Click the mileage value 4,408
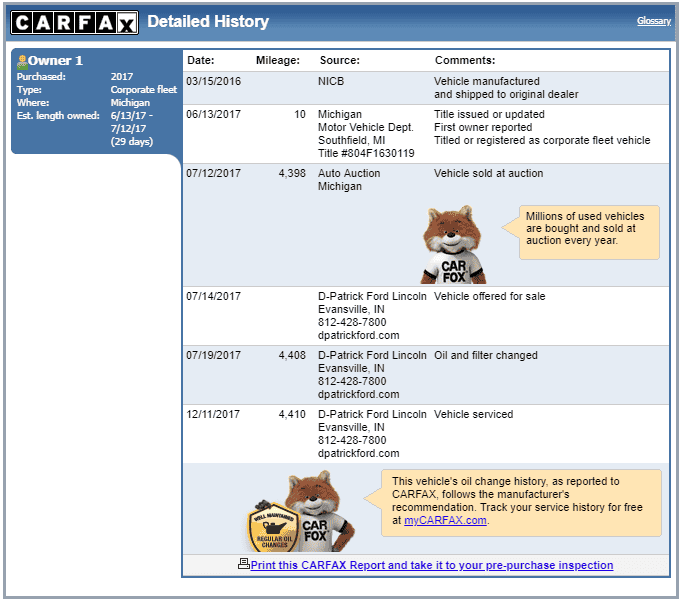Viewport: 682px width, 603px height. click(x=292, y=355)
